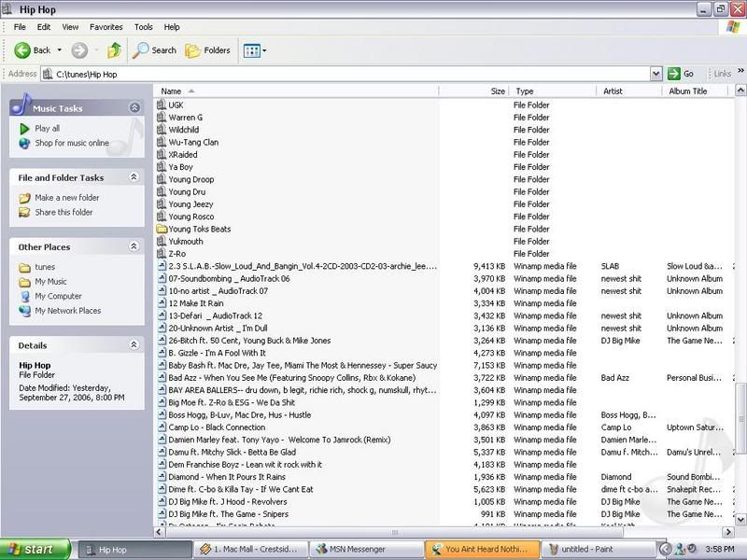The width and height of the screenshot is (747, 560).
Task: Select the Wu-Tang Clan folder icon
Action: tap(162, 142)
